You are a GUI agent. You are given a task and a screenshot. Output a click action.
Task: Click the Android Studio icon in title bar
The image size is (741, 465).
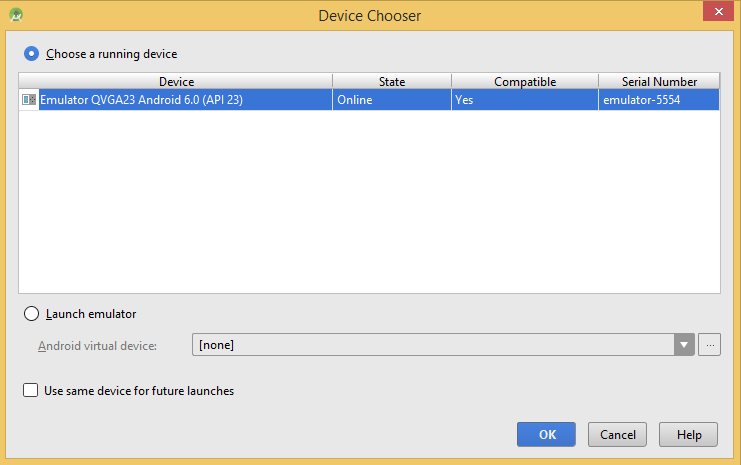pos(16,15)
